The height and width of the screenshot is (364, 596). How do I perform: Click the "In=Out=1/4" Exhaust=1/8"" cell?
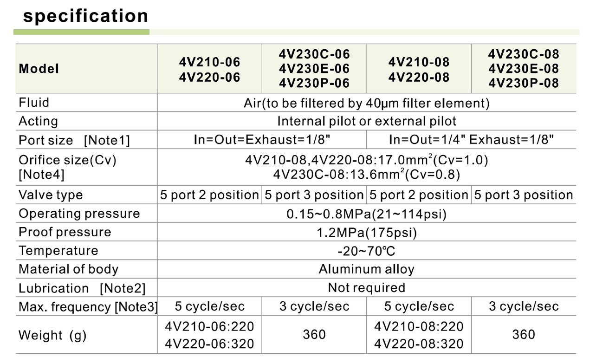pos(471,140)
